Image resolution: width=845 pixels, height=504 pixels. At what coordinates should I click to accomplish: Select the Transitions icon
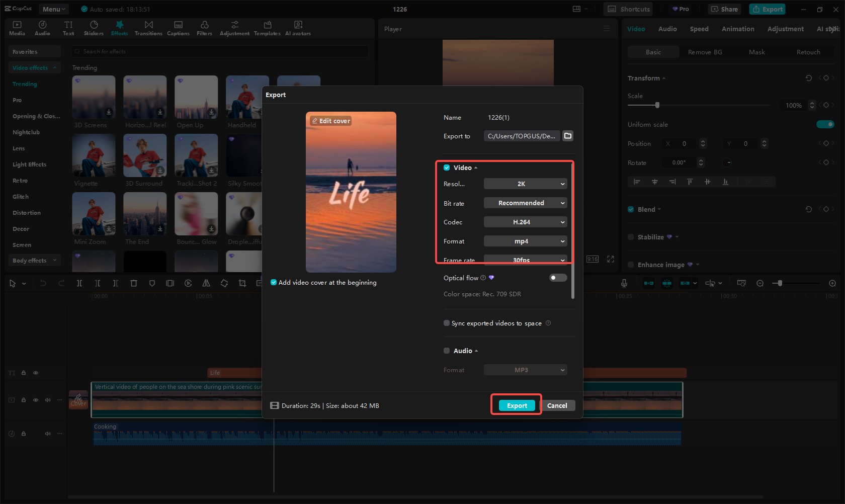click(148, 28)
